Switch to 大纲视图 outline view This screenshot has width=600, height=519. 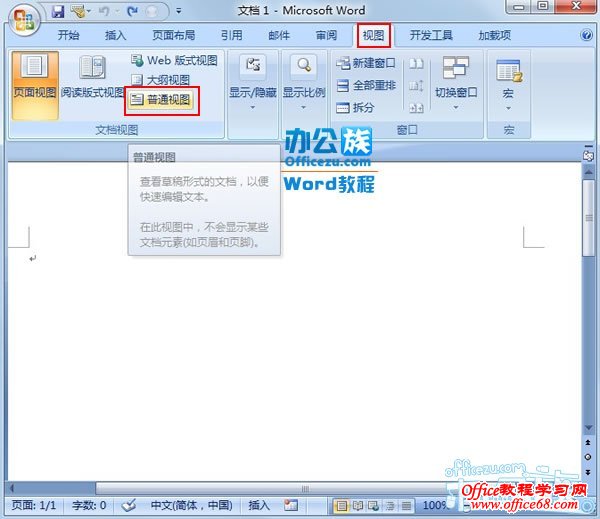pos(161,80)
